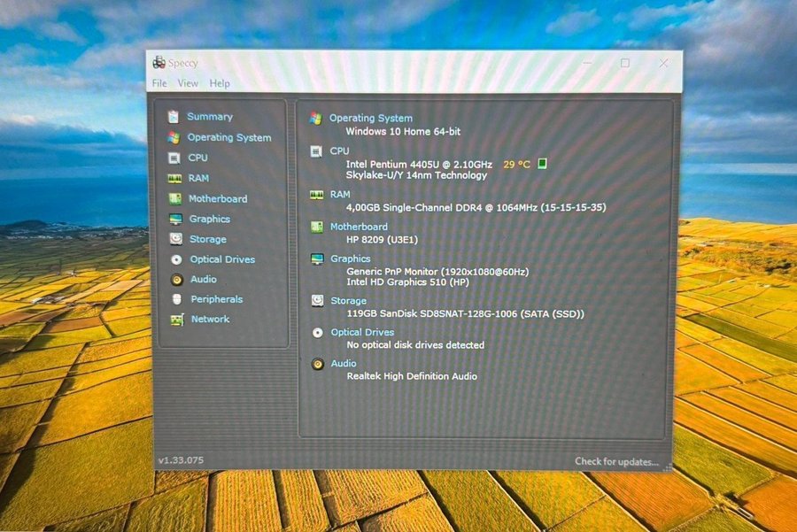
Task: Select Audio in the sidebar
Action: pyautogui.click(x=204, y=279)
